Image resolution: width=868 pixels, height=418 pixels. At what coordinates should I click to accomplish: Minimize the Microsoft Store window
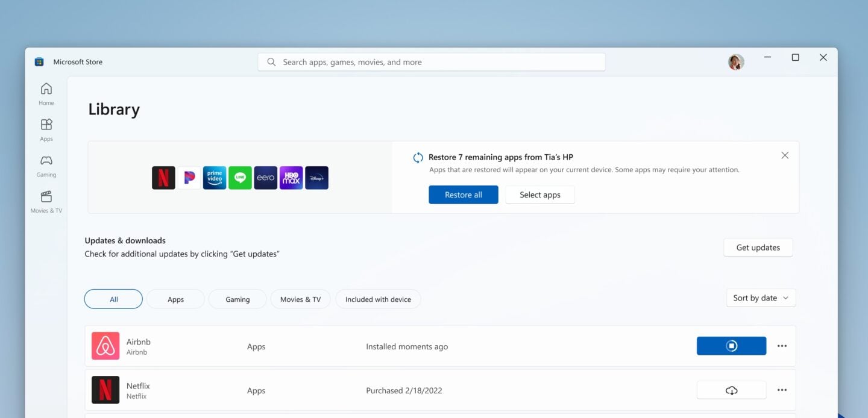pos(767,57)
